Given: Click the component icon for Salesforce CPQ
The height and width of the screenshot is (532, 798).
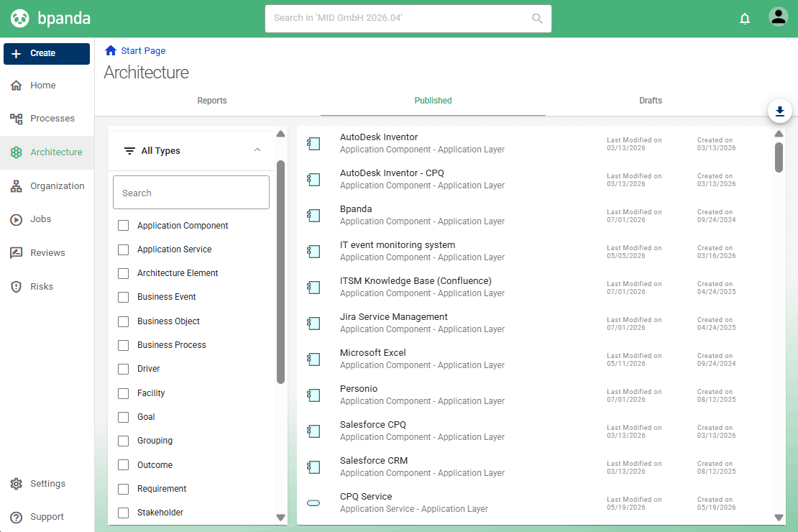Looking at the screenshot, I should point(313,431).
